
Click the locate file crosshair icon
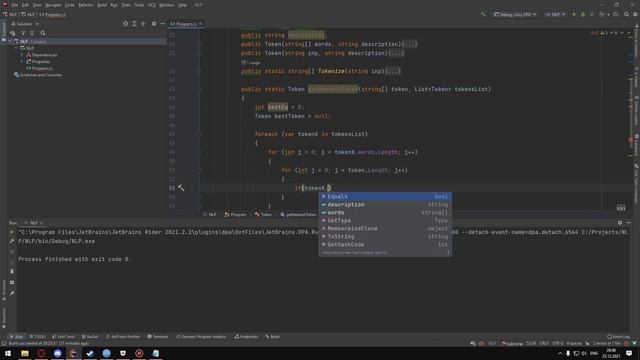(x=125, y=24)
